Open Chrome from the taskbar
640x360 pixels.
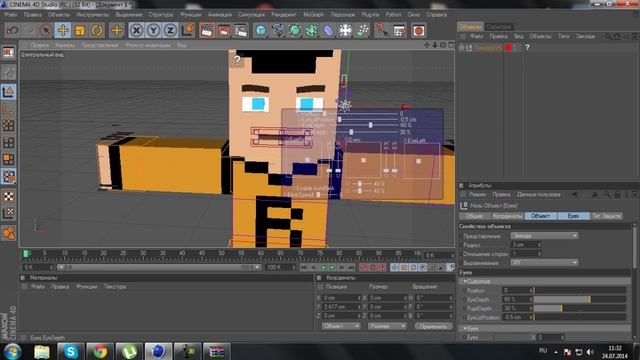pyautogui.click(x=100, y=351)
